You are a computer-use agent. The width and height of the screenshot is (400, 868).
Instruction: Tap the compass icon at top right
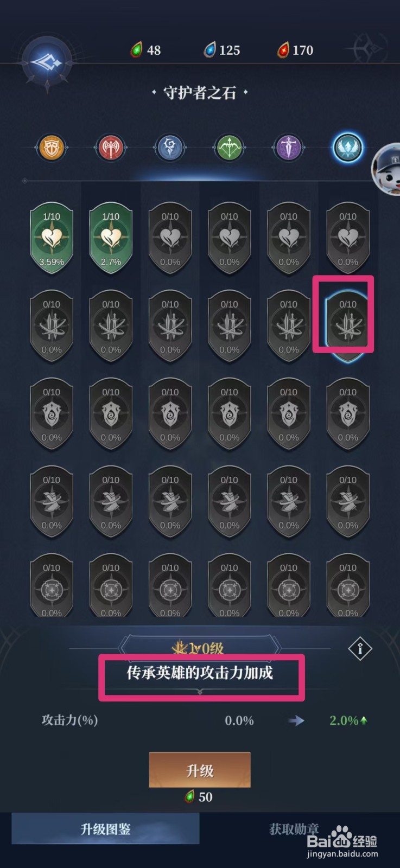pyautogui.click(x=370, y=49)
